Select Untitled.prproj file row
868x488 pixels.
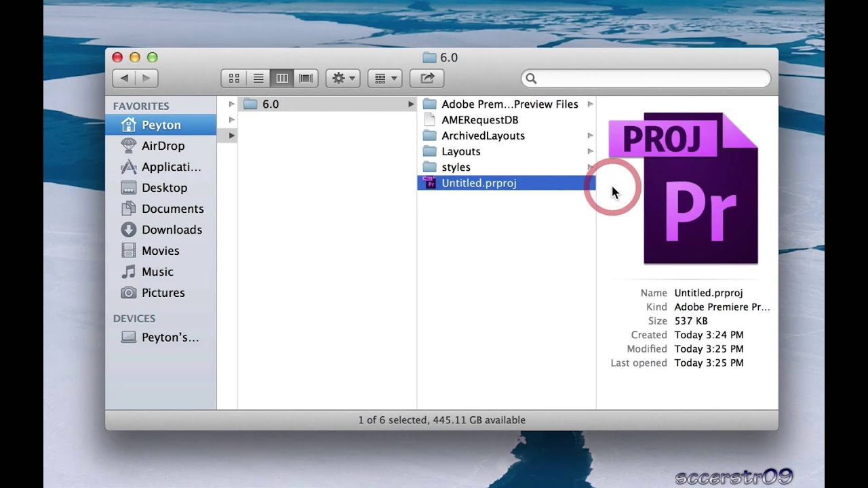[507, 183]
